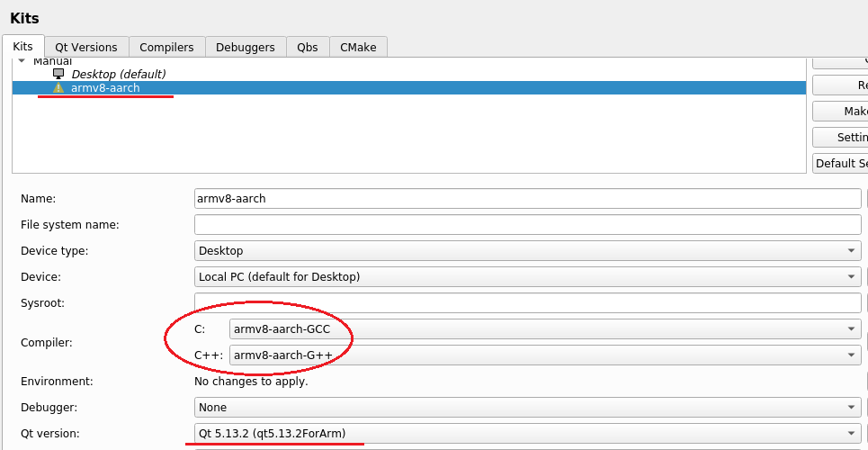Open the Qt Versions tab
868x450 pixels.
[86, 47]
